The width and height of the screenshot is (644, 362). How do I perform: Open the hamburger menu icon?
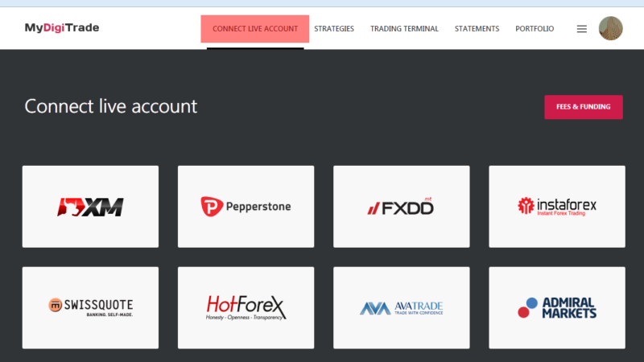[x=581, y=29]
